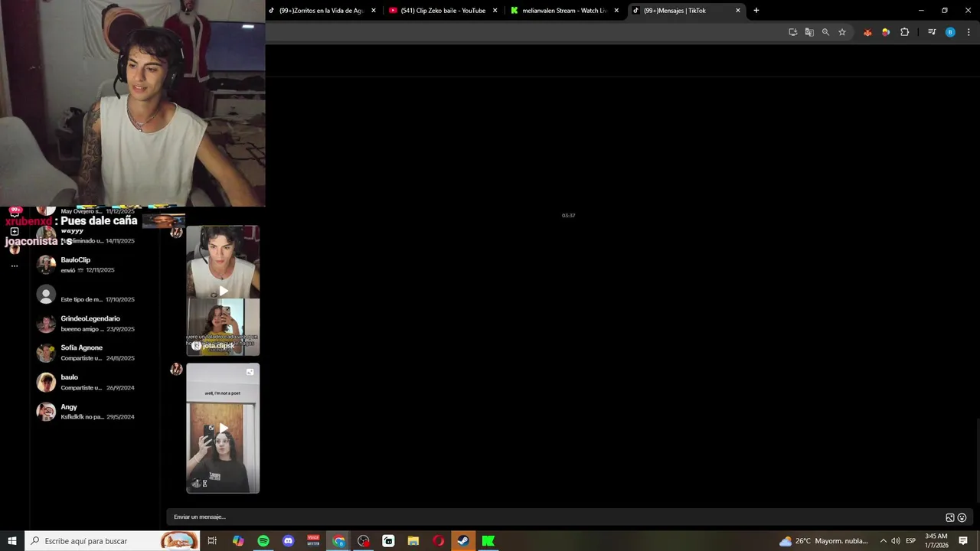Image resolution: width=980 pixels, height=551 pixels.
Task: Open TikTok sidebar three-dots more menu
Action: (15, 266)
